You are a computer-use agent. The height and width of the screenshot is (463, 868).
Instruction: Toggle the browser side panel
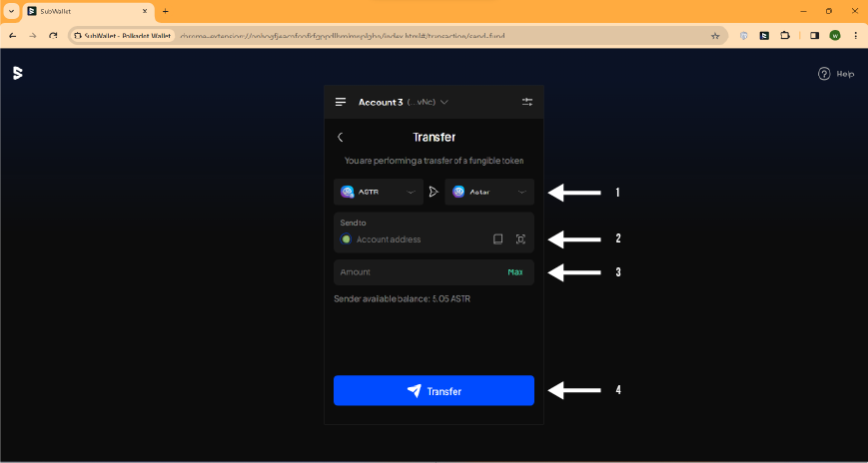click(814, 35)
